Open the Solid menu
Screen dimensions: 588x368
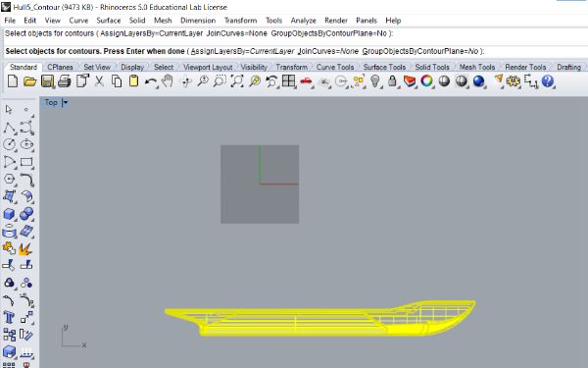pos(137,21)
